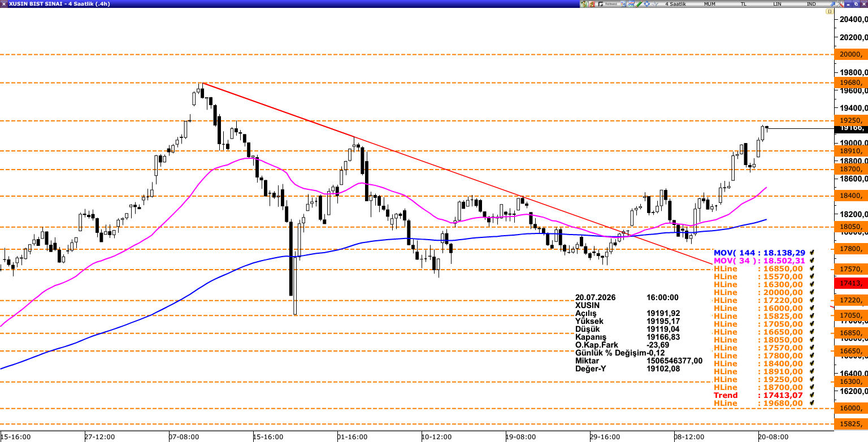Open the wrench and screwdriver settings icon
868x442 pixels.
[840, 4]
